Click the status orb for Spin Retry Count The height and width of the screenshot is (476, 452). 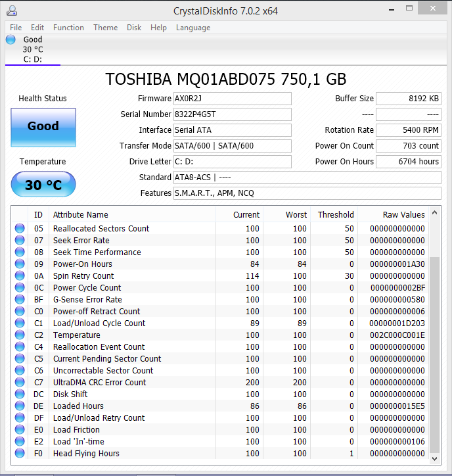[x=20, y=275]
